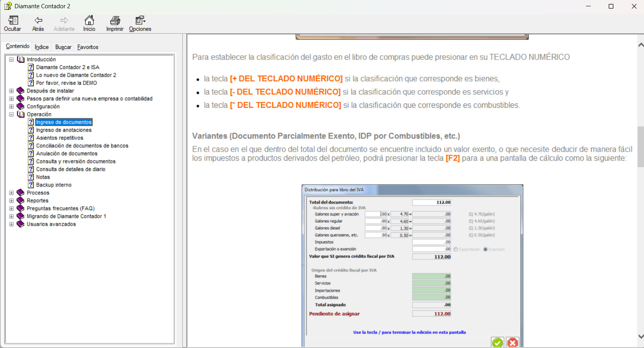Select the Exención radio button
Screen dimensions: 644x348
coord(486,249)
